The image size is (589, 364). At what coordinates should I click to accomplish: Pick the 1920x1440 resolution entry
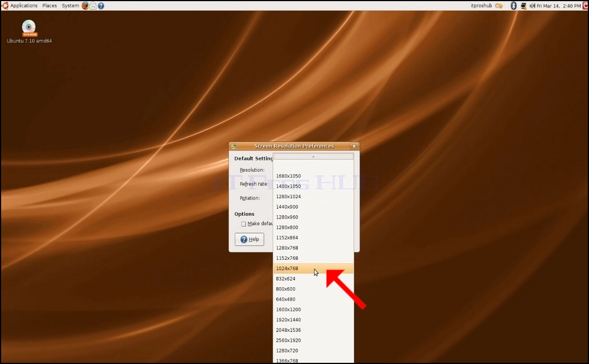click(313, 320)
